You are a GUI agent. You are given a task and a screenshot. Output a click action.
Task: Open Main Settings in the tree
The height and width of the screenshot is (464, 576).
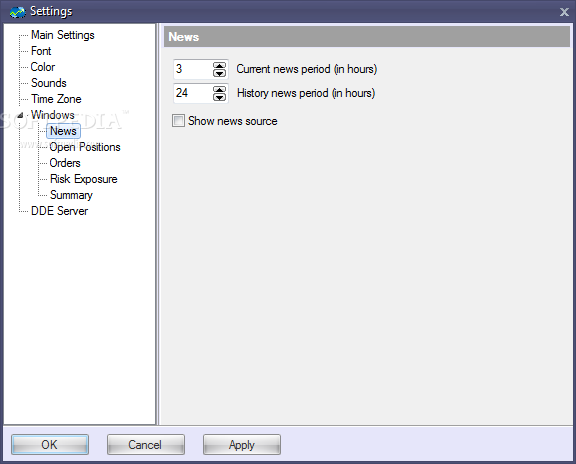[x=63, y=35]
